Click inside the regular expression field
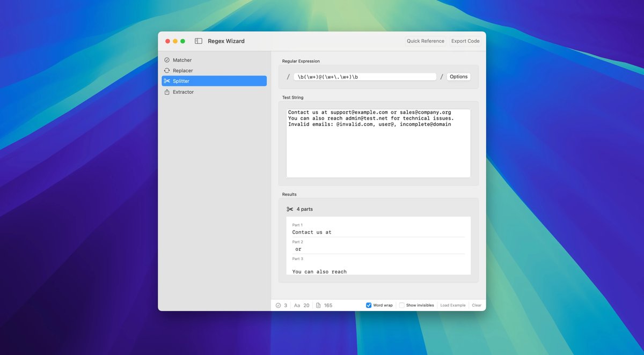This screenshot has width=644, height=355. (365, 76)
